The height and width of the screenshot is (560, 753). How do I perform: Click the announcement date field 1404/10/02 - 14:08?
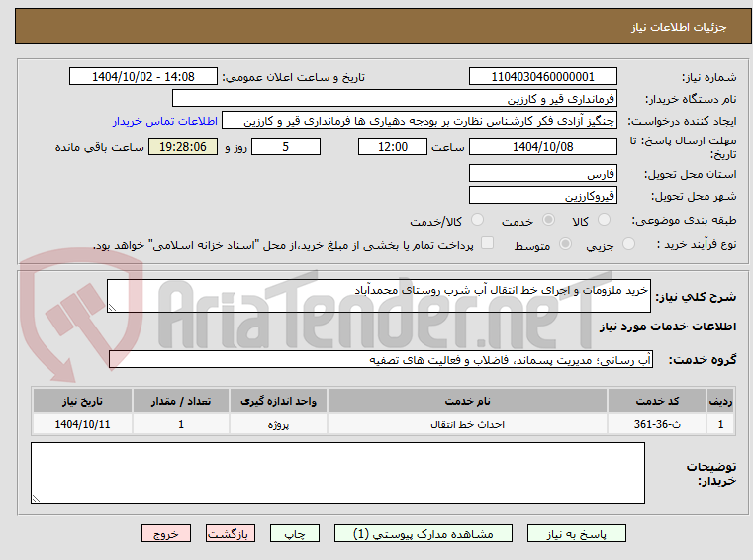[143, 77]
